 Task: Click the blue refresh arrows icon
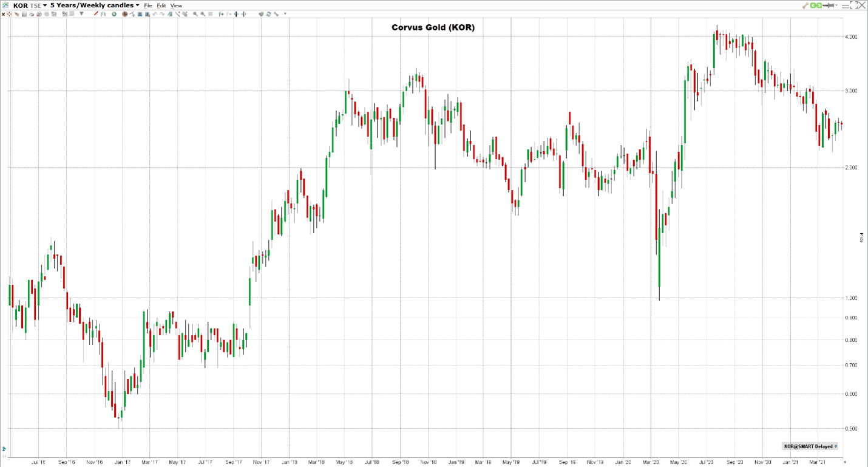click(268, 14)
